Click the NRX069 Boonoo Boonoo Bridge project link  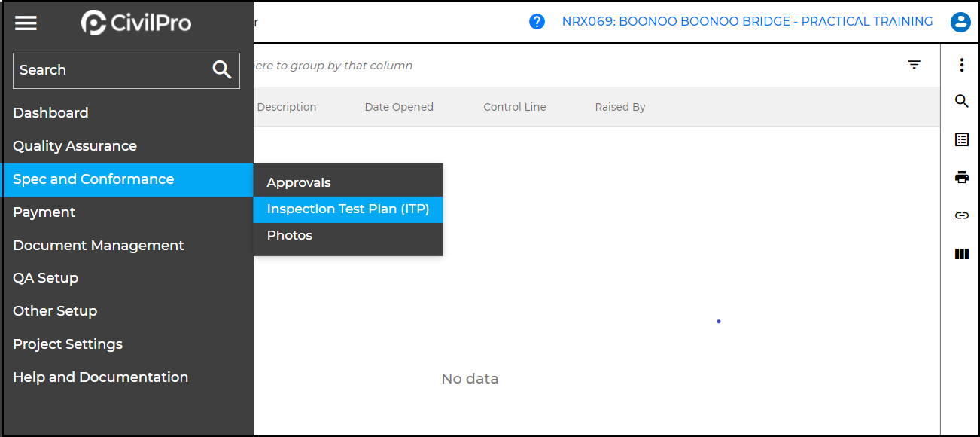point(747,22)
